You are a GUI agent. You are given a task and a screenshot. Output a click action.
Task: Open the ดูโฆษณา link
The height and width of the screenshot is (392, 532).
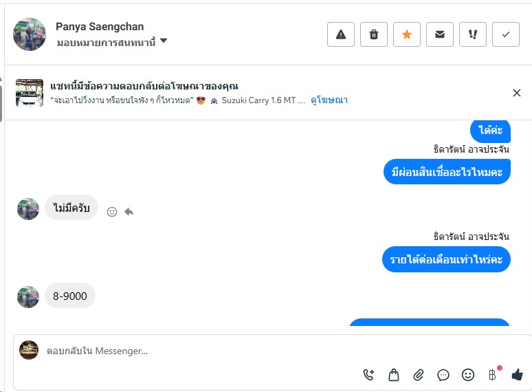[x=329, y=100]
